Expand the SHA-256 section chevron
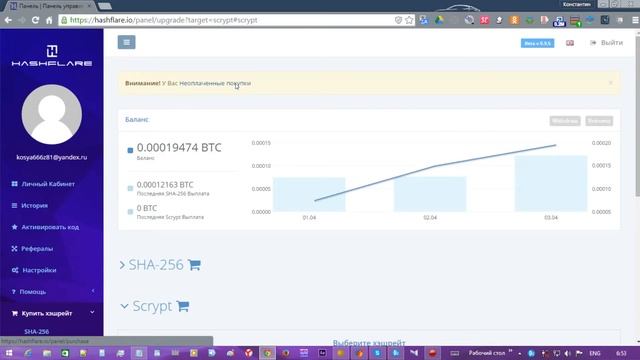The image size is (640, 360). [x=122, y=265]
